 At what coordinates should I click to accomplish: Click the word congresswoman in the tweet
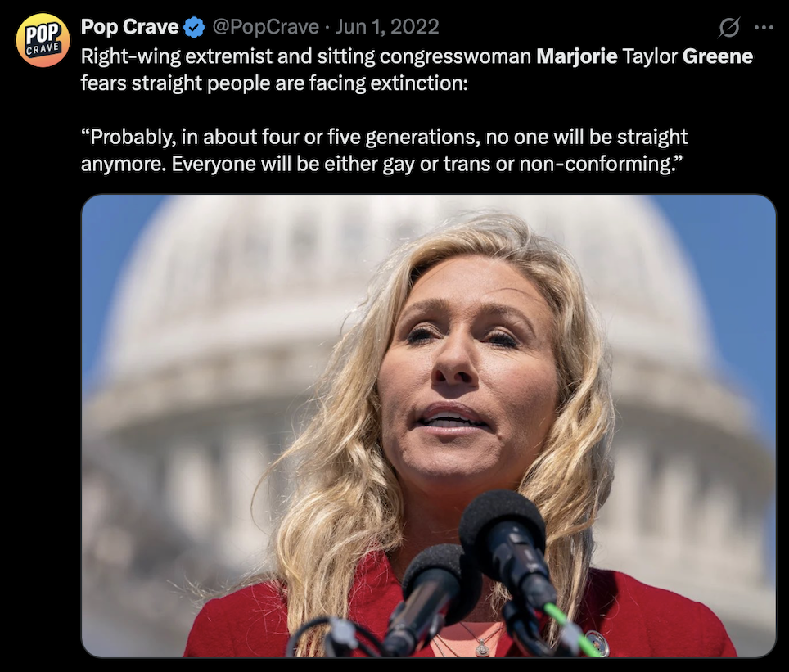455,56
